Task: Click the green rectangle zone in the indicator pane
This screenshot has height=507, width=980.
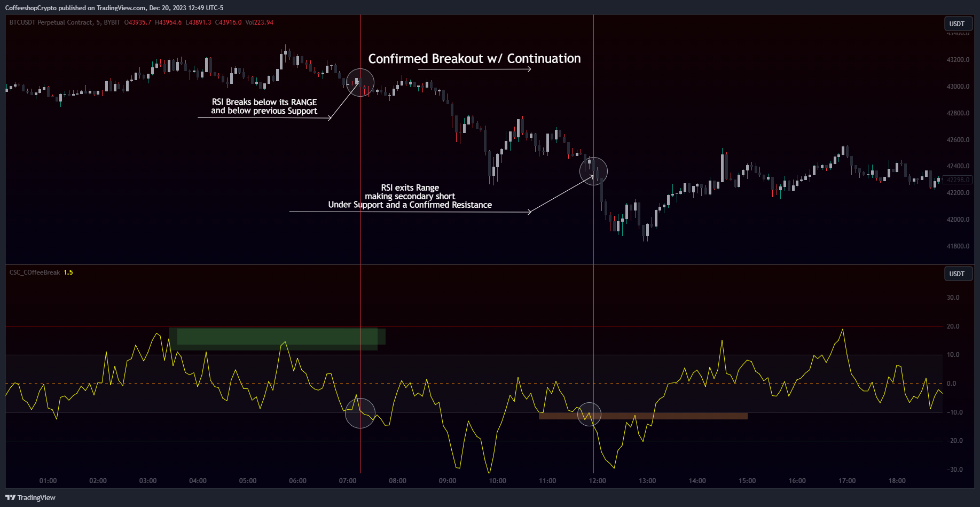Action: (x=277, y=339)
